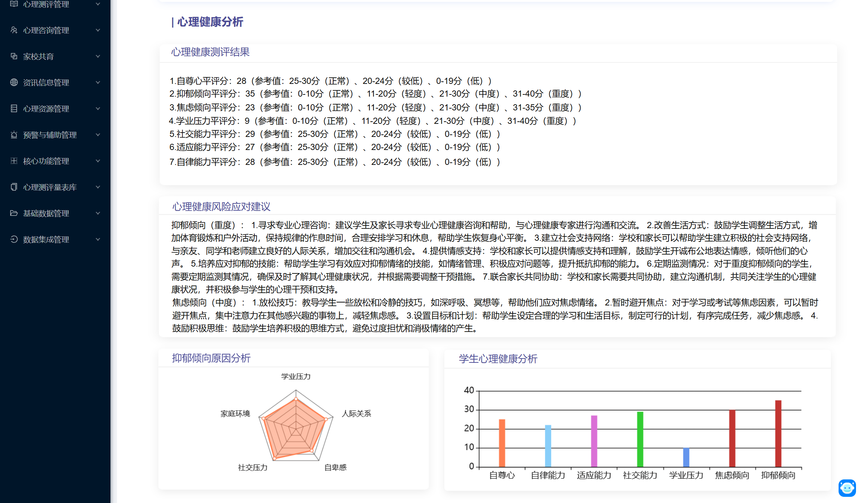Viewport: 868px width, 503px height.
Task: Expand the 数据集成管理 chevron arrow
Action: coord(98,239)
